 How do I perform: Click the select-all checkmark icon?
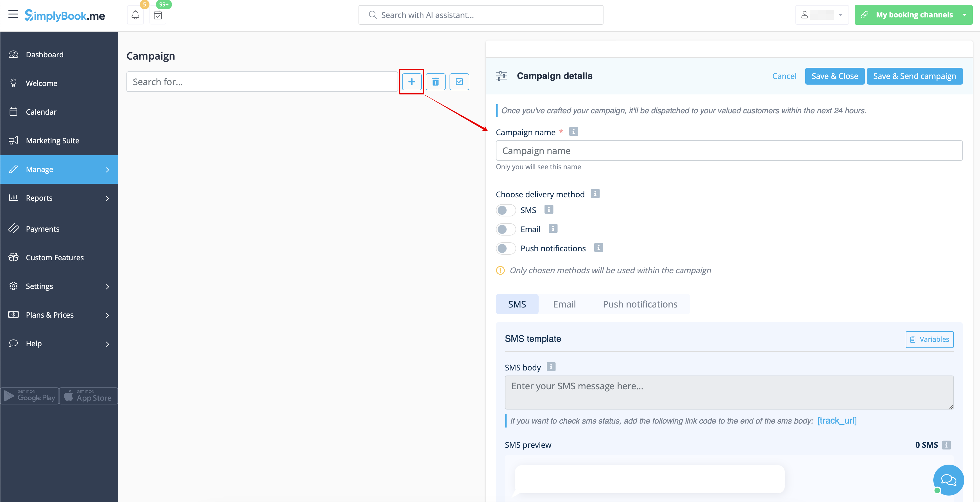pyautogui.click(x=459, y=82)
